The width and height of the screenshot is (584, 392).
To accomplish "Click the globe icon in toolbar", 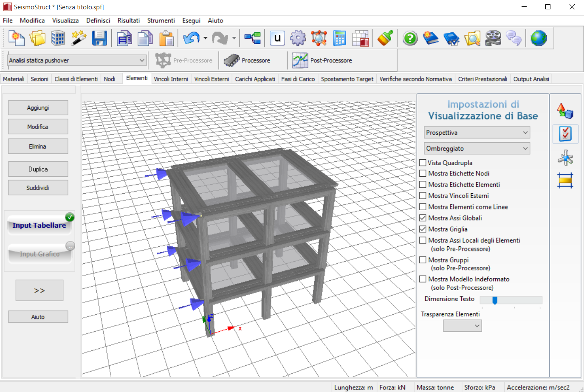I will pos(539,38).
